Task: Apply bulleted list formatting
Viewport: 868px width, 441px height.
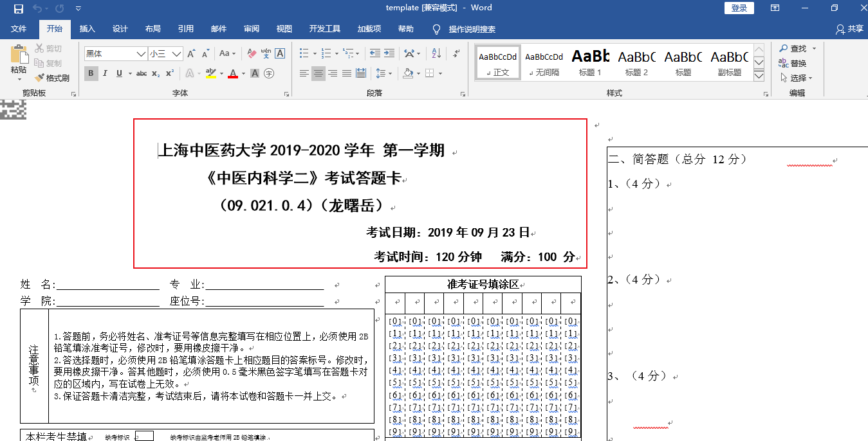Action: click(x=304, y=54)
